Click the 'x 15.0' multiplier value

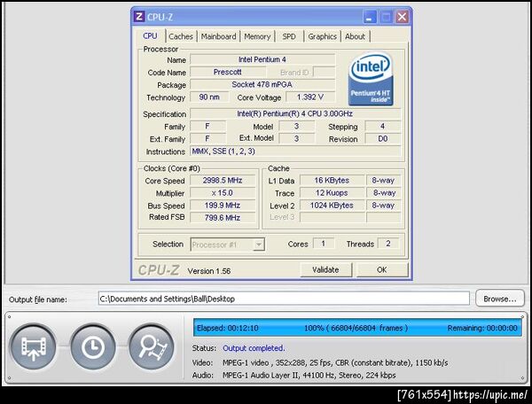point(223,193)
